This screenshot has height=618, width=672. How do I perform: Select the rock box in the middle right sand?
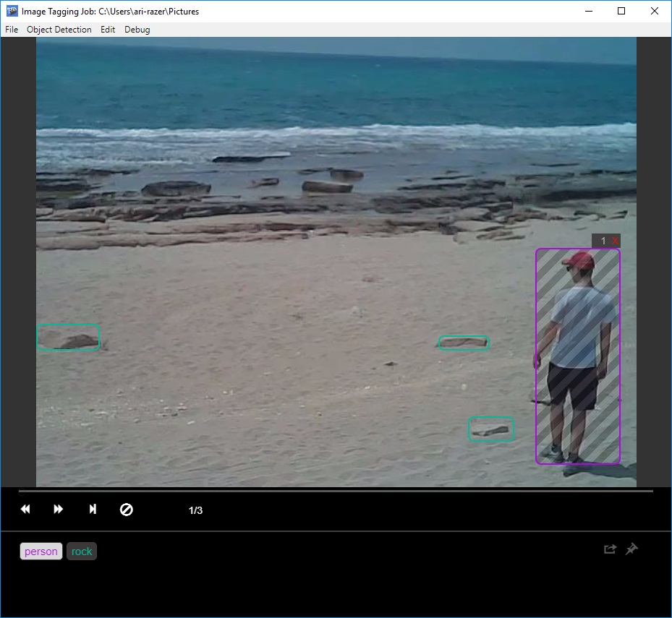tap(464, 343)
